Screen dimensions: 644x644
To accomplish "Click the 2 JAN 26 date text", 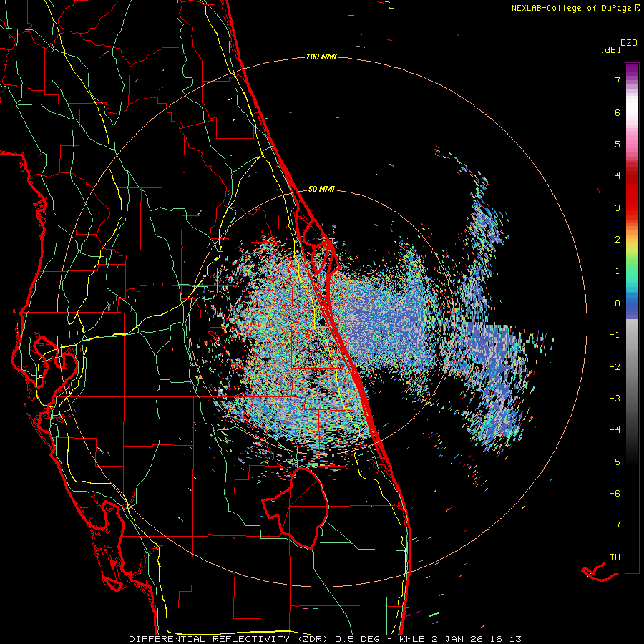I will [458, 639].
